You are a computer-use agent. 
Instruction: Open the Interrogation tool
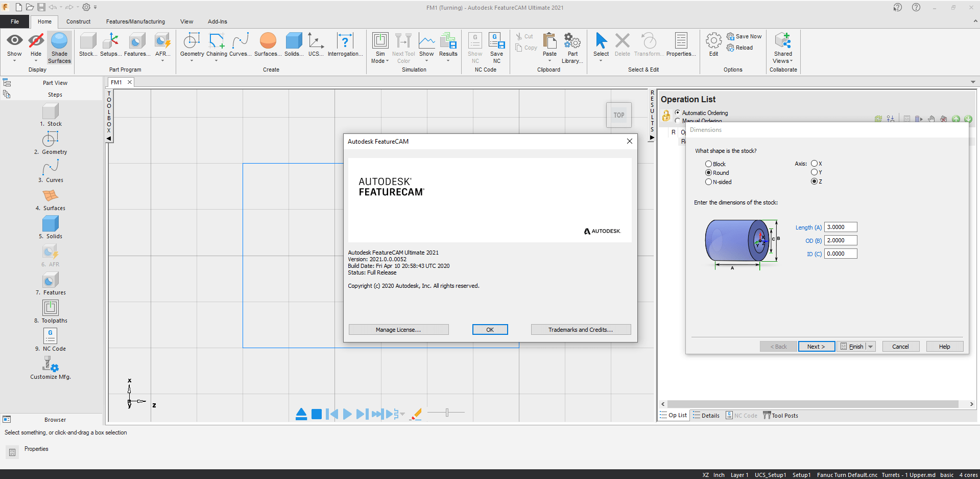(x=345, y=44)
